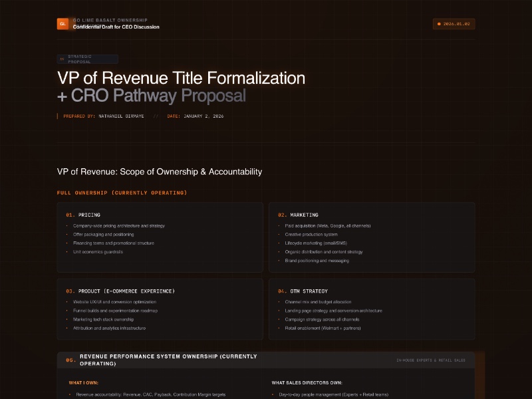Click the In-House Experts & Retail Sales label

tap(430, 360)
